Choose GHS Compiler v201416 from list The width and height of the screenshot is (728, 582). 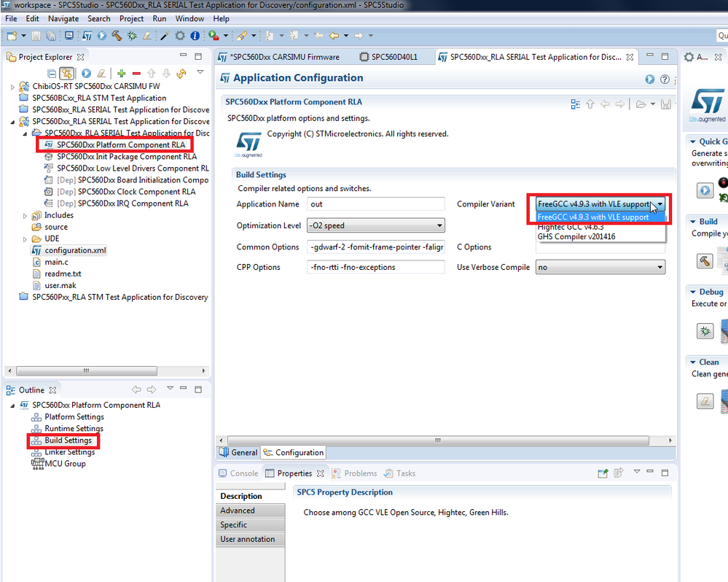click(x=576, y=237)
